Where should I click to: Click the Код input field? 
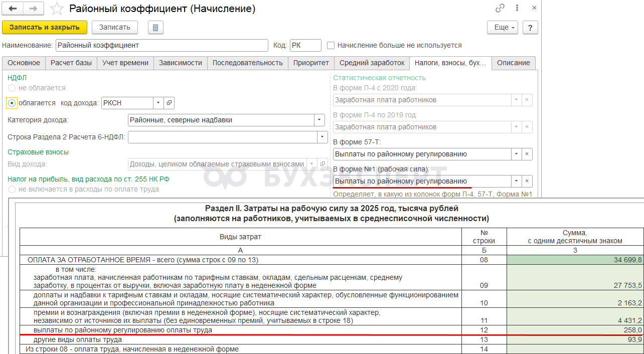[305, 45]
